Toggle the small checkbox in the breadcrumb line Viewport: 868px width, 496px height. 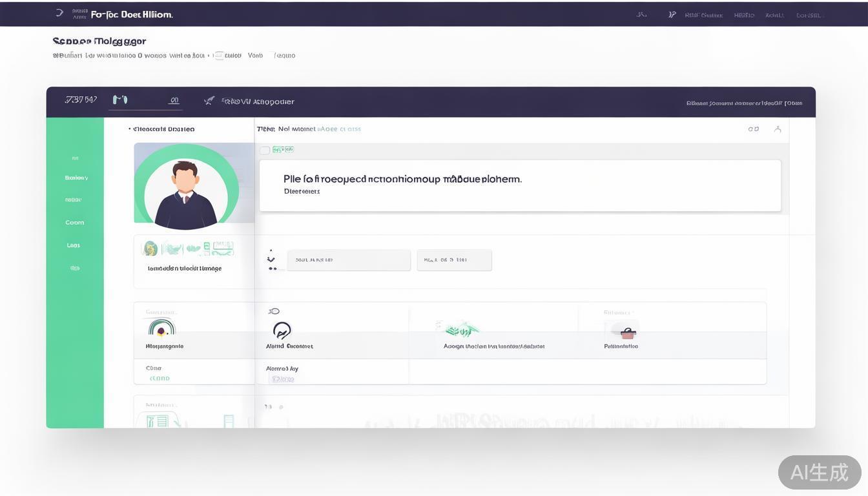pyautogui.click(x=219, y=56)
